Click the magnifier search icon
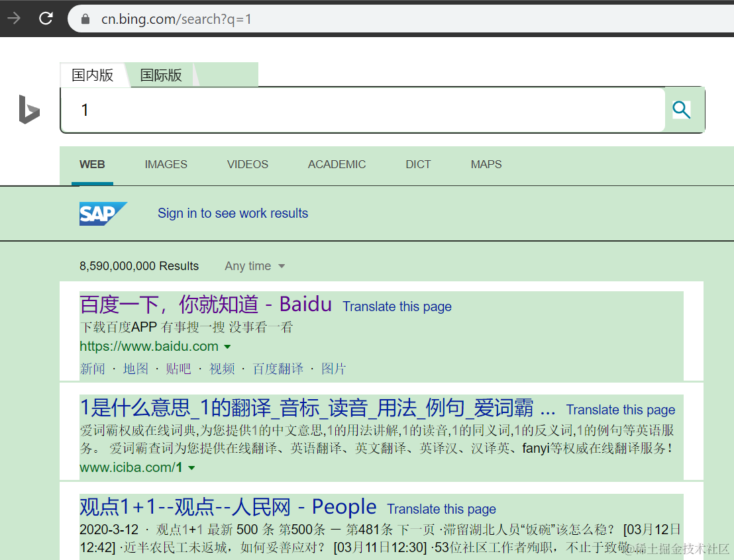Screen dimensions: 734x560 pyautogui.click(x=681, y=110)
